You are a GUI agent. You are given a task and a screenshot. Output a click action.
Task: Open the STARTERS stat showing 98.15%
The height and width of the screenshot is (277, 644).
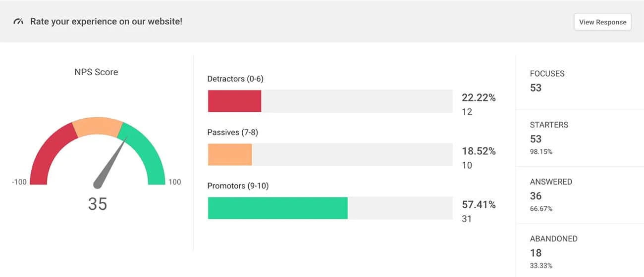(x=549, y=138)
